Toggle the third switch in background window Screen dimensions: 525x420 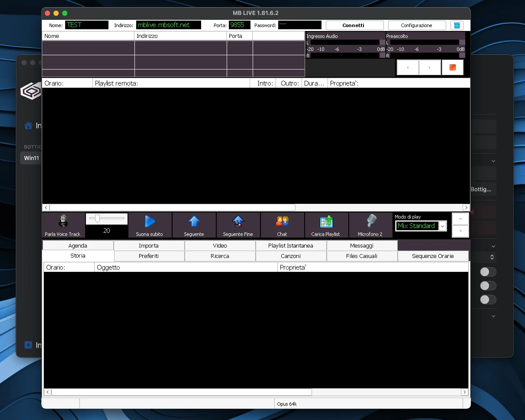(488, 299)
